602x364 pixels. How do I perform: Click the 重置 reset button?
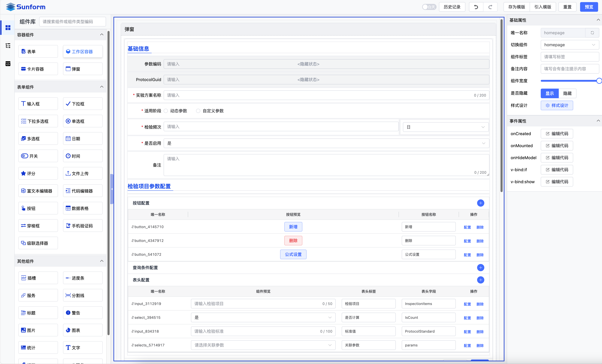[567, 7]
